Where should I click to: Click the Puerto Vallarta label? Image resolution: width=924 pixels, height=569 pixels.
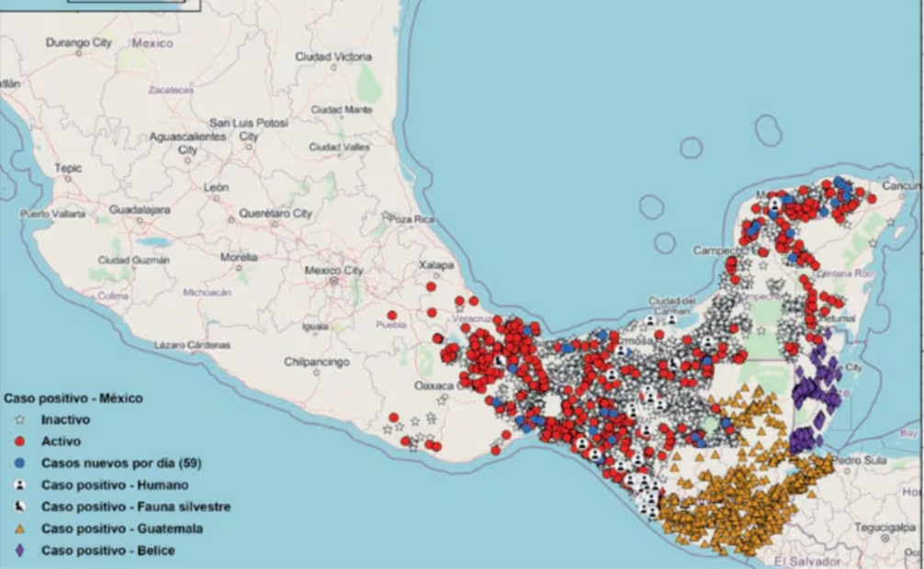coord(51,214)
